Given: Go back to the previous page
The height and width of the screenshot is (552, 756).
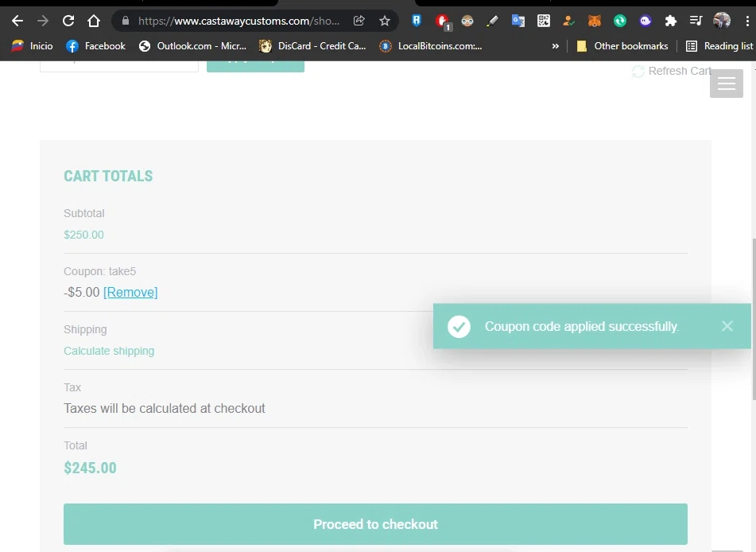Looking at the screenshot, I should pos(17,21).
